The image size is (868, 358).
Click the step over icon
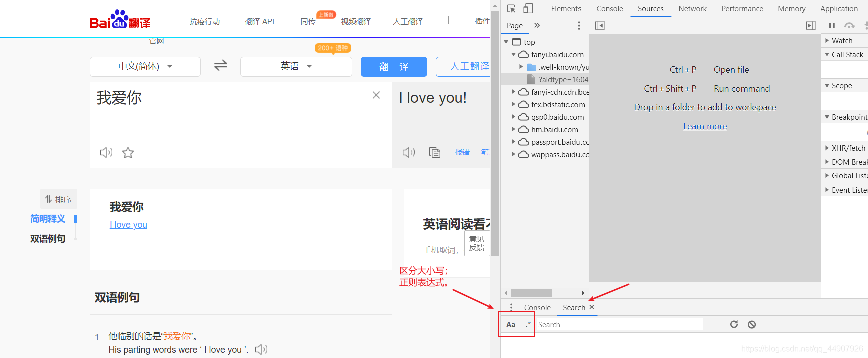coord(849,25)
